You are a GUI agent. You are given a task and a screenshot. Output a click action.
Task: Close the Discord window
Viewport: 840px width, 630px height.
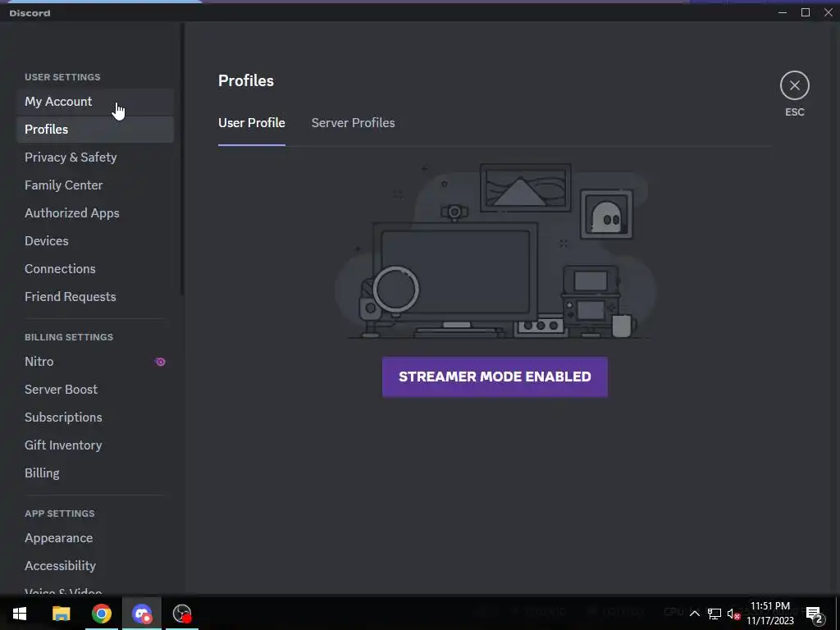tap(829, 12)
